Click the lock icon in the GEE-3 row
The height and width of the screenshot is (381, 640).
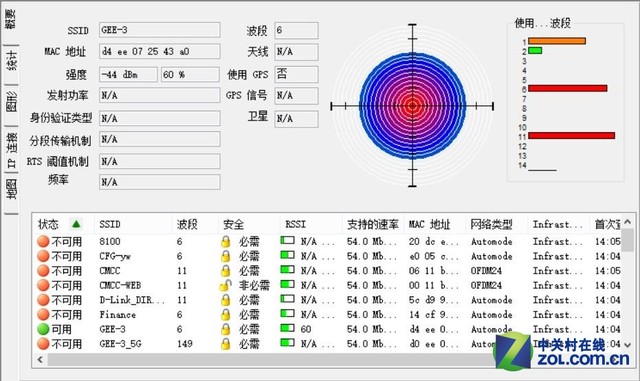tap(225, 329)
